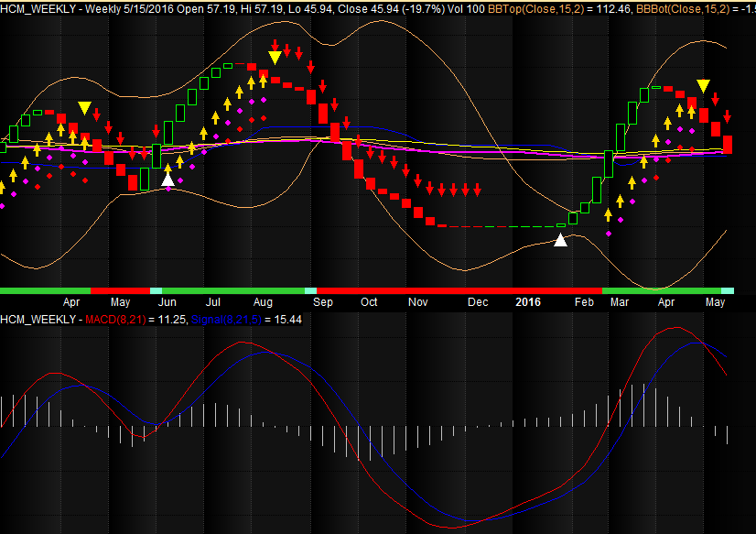
Task: Click the Vol 100 readout
Action: [466, 8]
